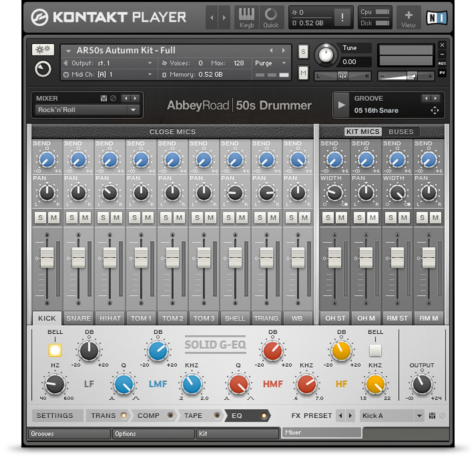Open the Output st. 1 dropdown
476x458 pixels.
click(x=108, y=63)
